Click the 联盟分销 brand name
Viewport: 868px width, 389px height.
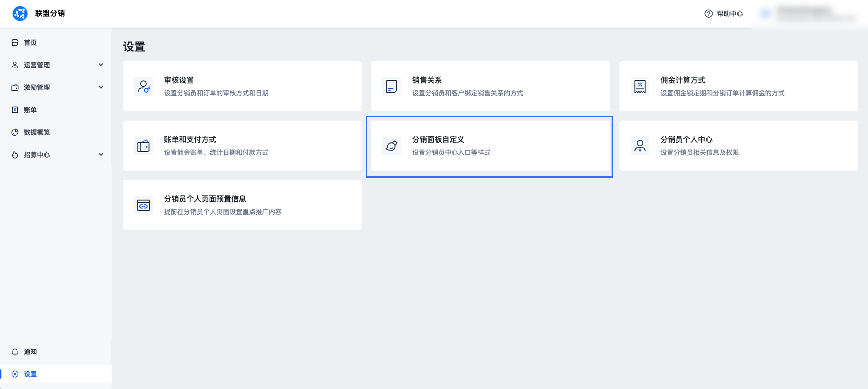coord(50,13)
